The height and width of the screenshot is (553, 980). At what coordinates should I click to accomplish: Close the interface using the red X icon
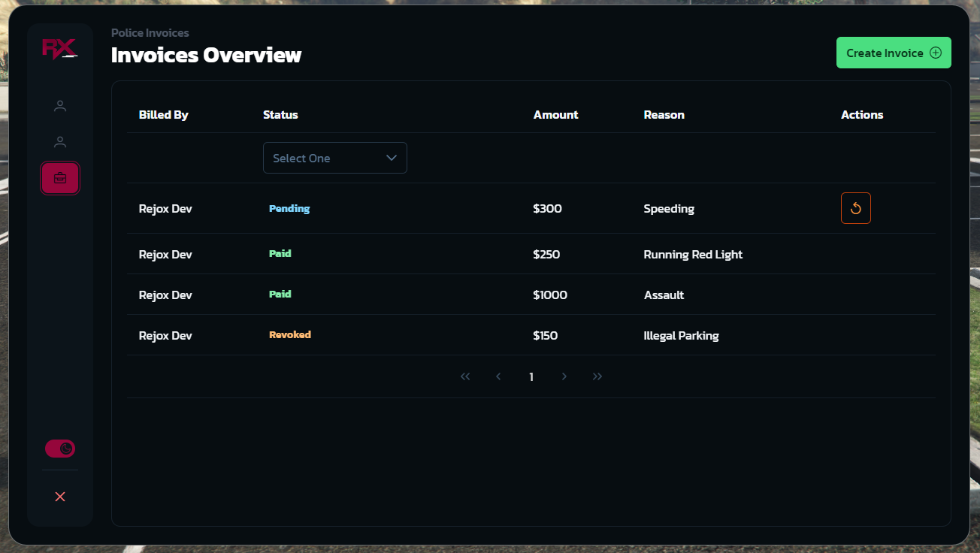click(x=60, y=496)
